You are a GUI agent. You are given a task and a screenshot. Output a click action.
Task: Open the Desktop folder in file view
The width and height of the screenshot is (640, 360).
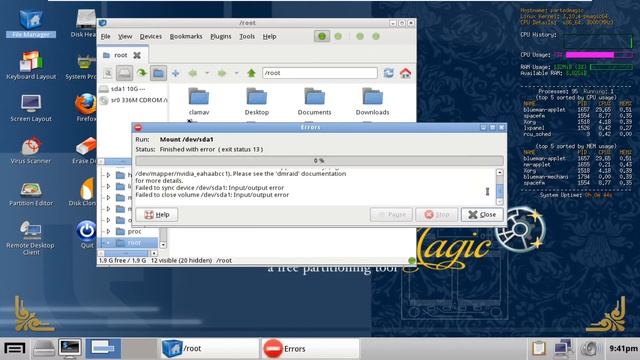[x=257, y=101]
